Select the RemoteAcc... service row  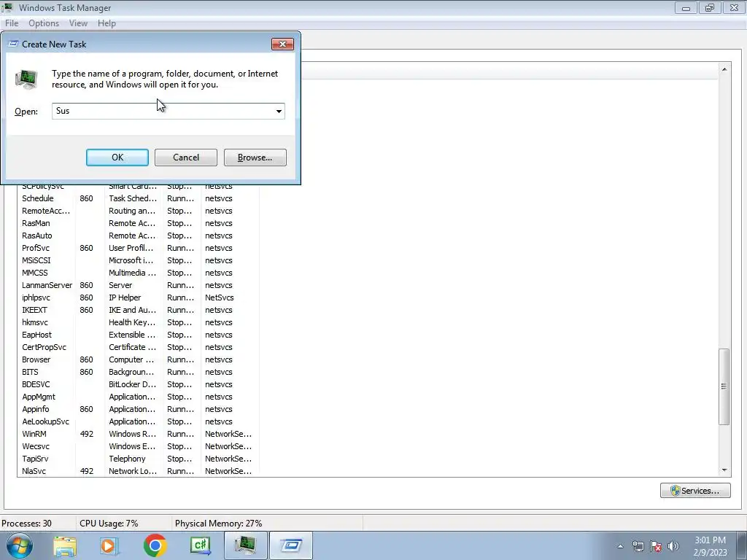(x=138, y=211)
